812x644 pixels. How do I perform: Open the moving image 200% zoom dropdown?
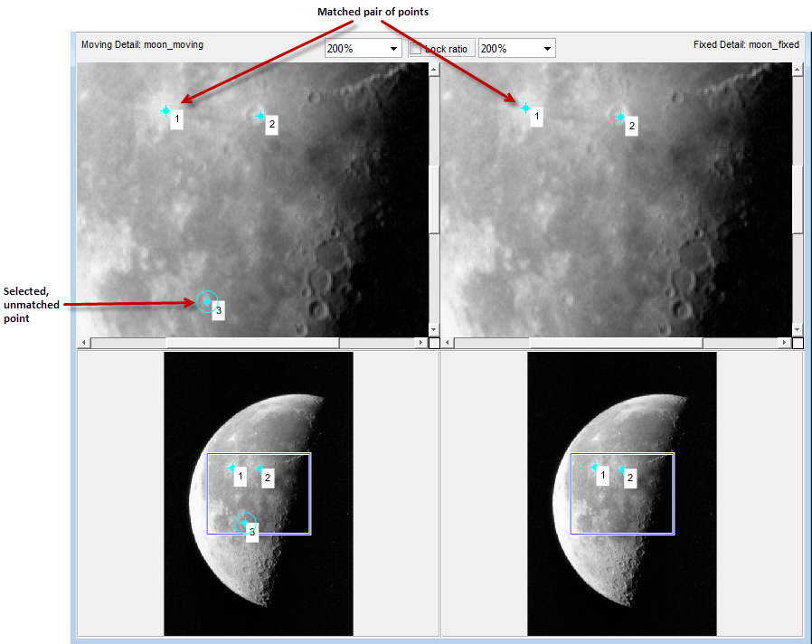click(395, 48)
